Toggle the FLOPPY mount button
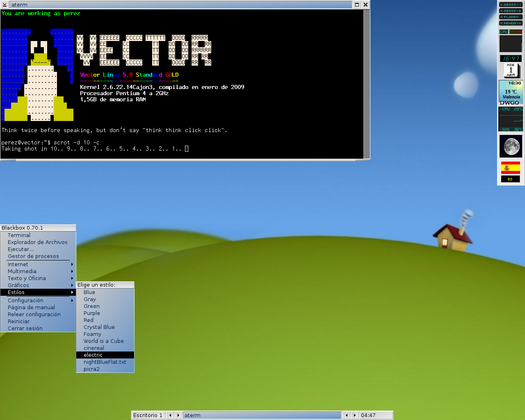This screenshot has height=420, width=525. [x=511, y=17]
